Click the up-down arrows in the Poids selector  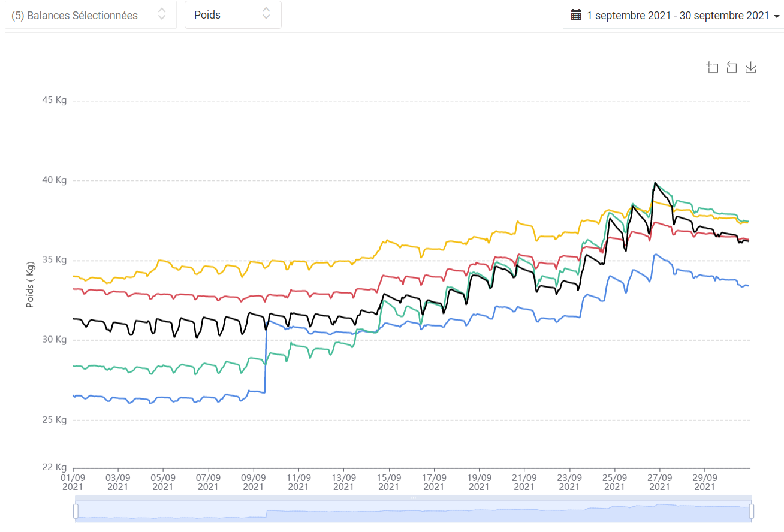coord(266,14)
